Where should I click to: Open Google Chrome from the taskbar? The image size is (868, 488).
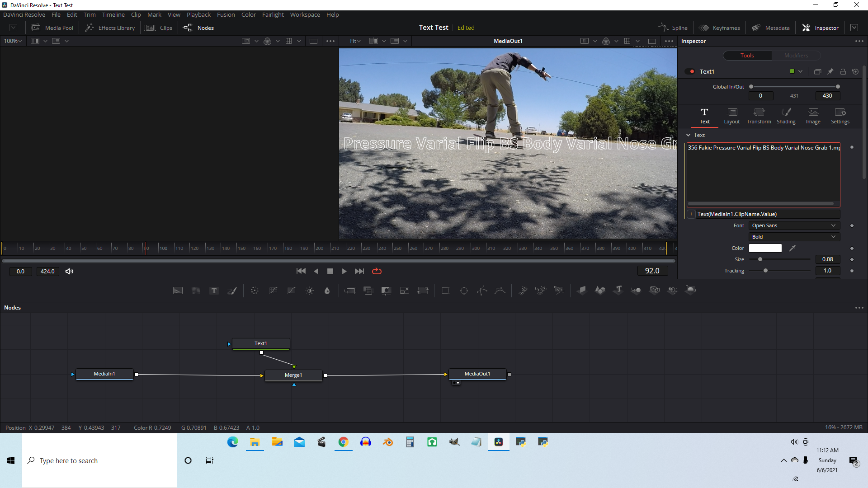tap(343, 442)
